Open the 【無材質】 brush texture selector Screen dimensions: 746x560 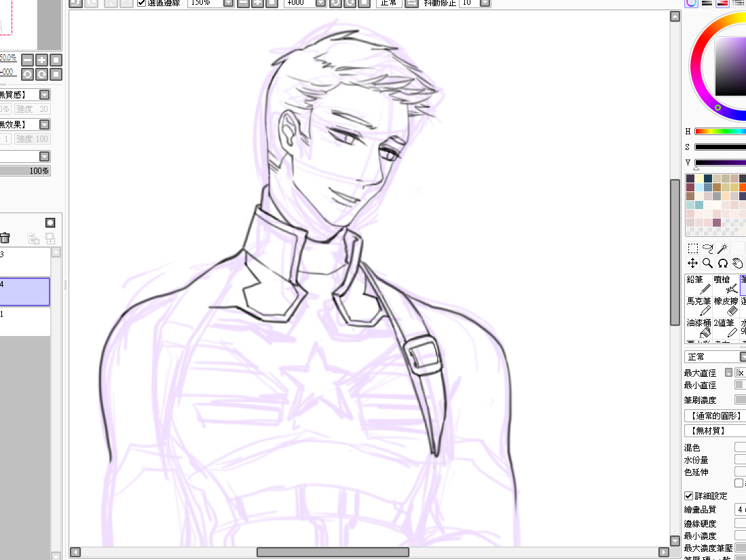pos(715,430)
